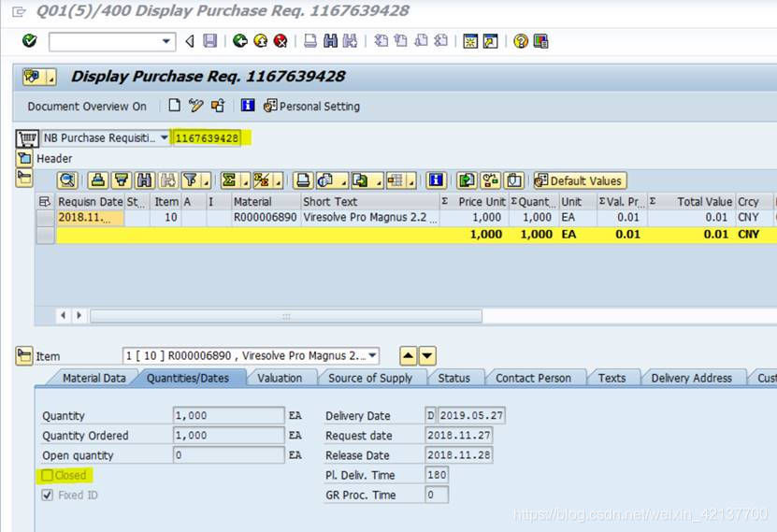The width and height of the screenshot is (777, 532).
Task: Select the row selector for item 10
Action: pyautogui.click(x=46, y=218)
